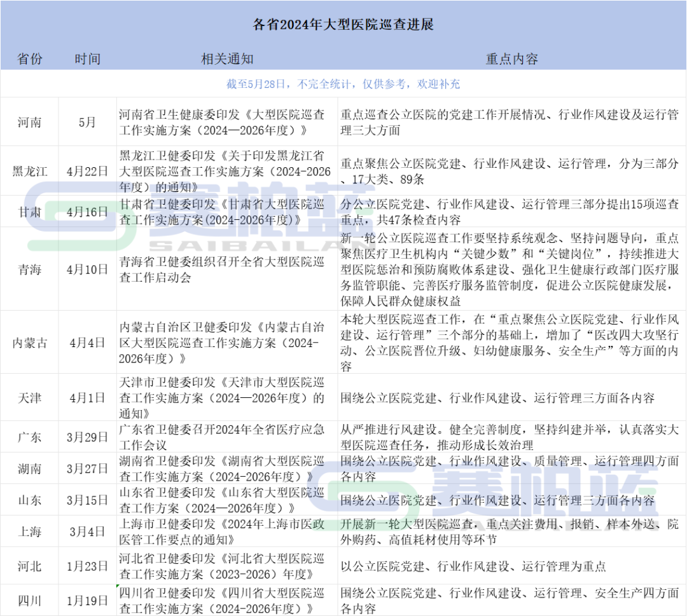Select the 河南 province cell

30,121
